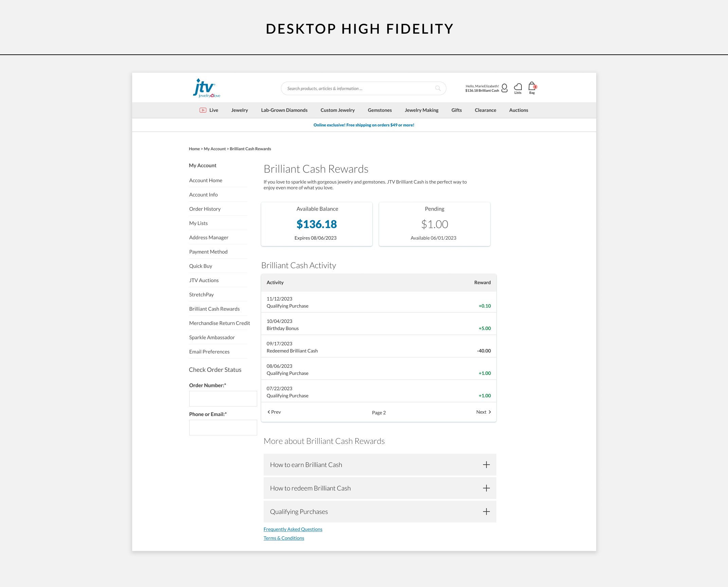Click the Reward column header
Viewport: 728px width, 587px height.
click(482, 282)
